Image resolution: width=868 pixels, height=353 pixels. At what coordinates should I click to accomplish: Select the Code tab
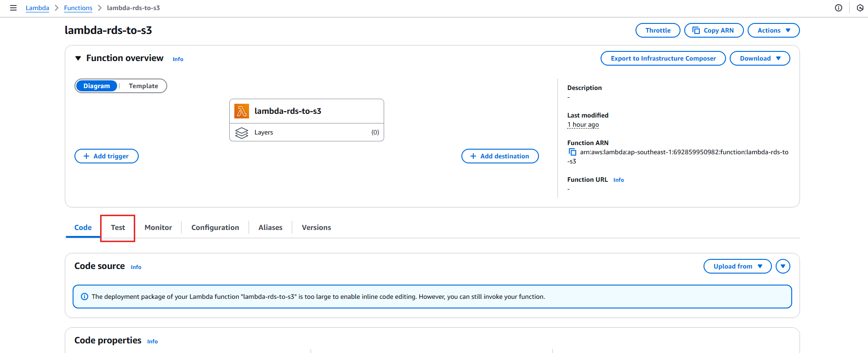pyautogui.click(x=83, y=228)
